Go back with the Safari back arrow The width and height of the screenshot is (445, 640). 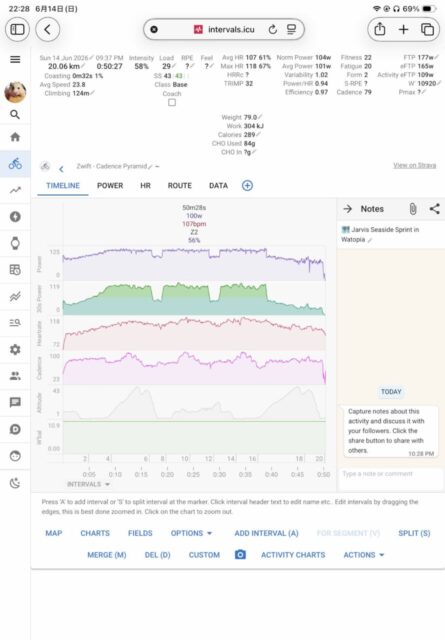point(47,29)
